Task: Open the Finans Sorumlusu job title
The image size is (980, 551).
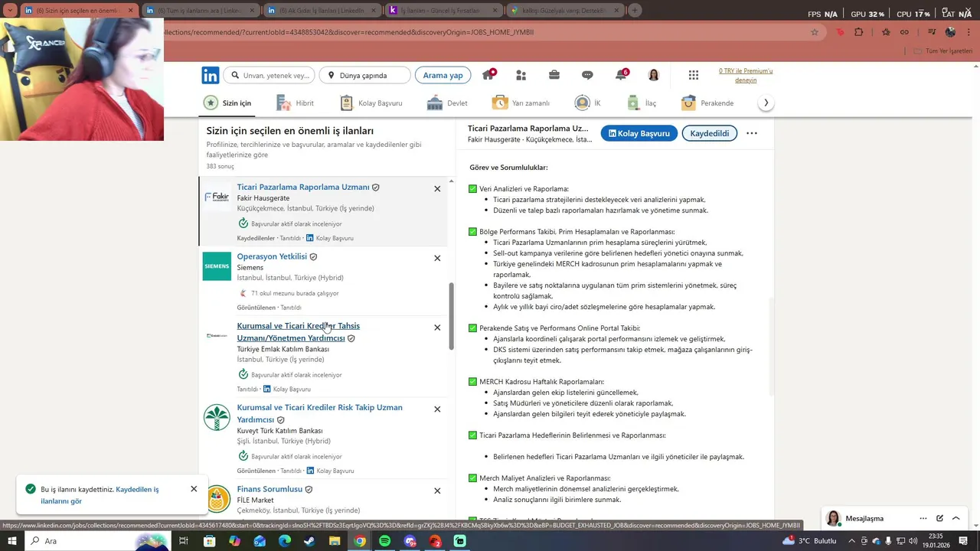Action: (x=269, y=489)
